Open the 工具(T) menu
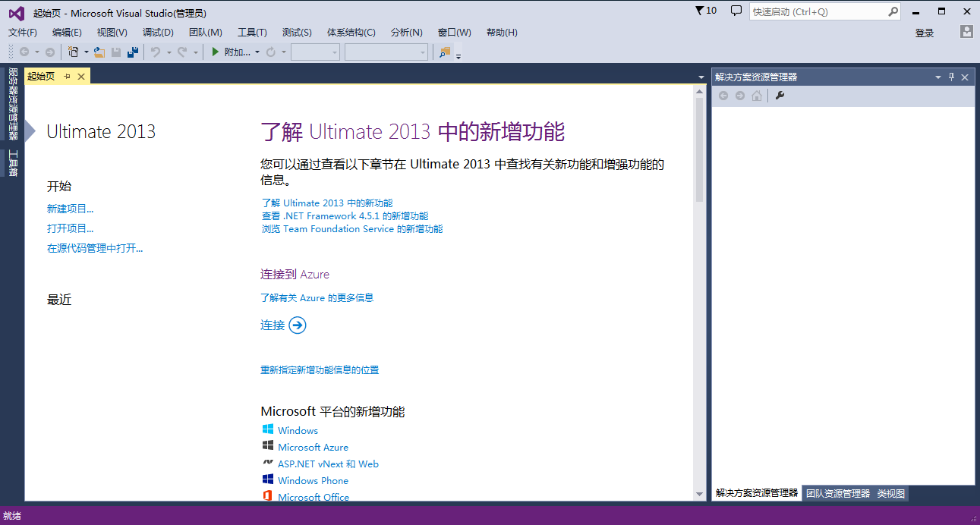This screenshot has height=525, width=980. click(252, 33)
